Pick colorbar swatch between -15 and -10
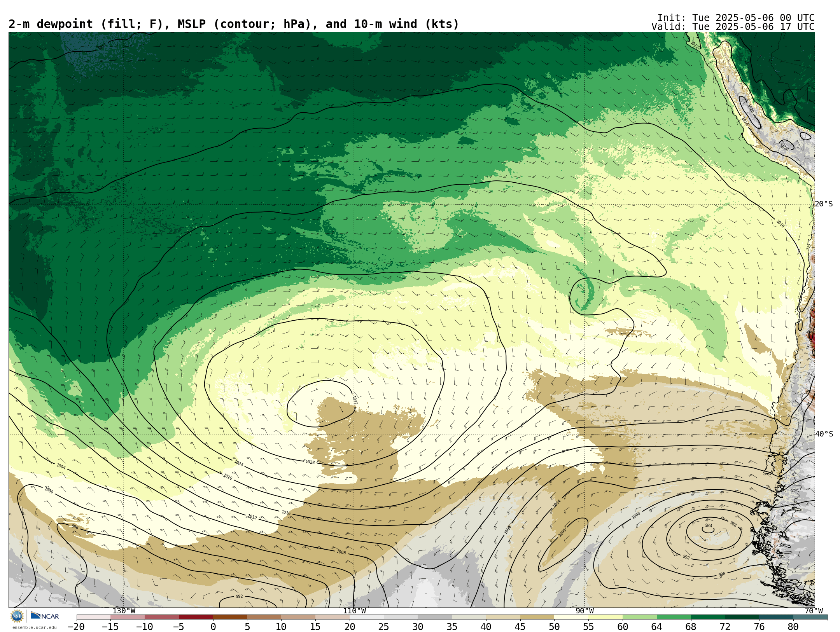The image size is (840, 632). coord(128,617)
